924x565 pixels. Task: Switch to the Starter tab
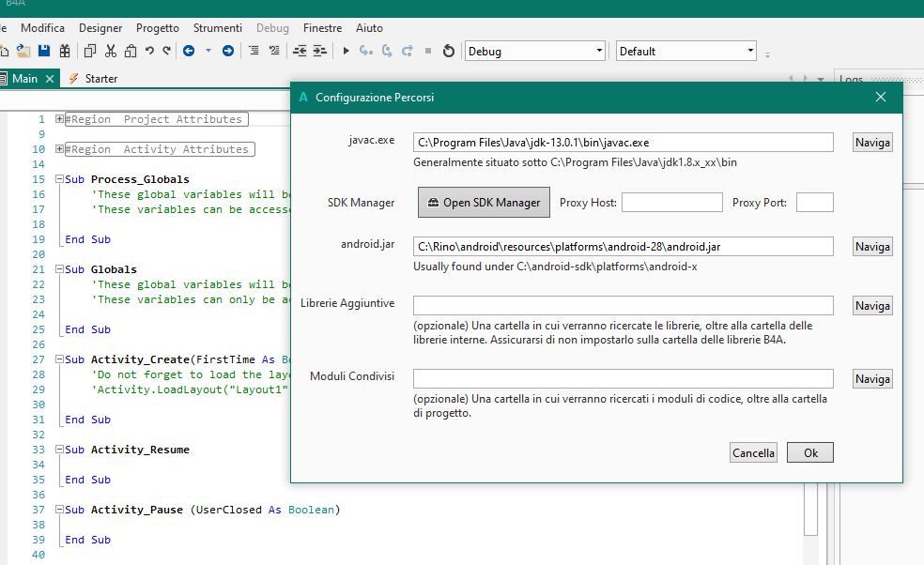[x=100, y=79]
